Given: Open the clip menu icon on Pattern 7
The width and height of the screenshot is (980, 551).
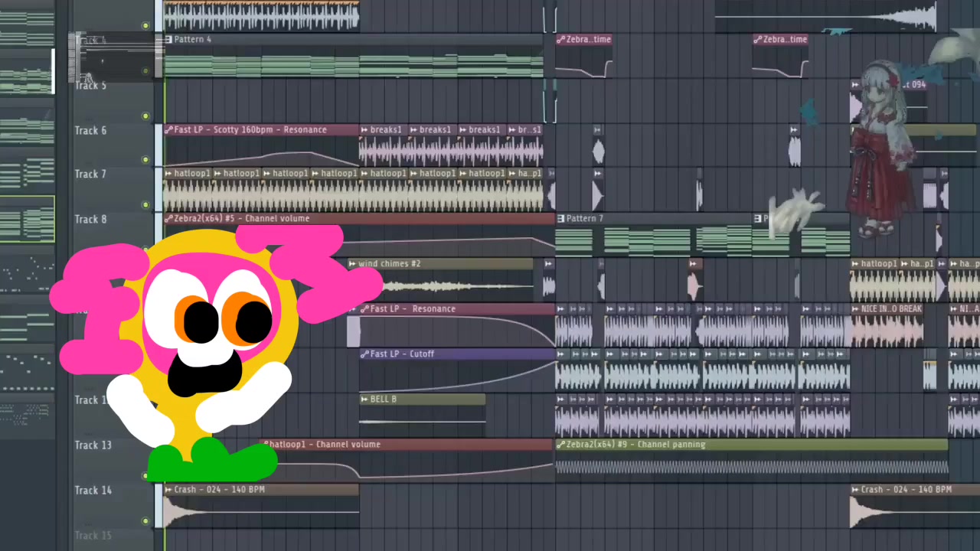Looking at the screenshot, I should [560, 219].
